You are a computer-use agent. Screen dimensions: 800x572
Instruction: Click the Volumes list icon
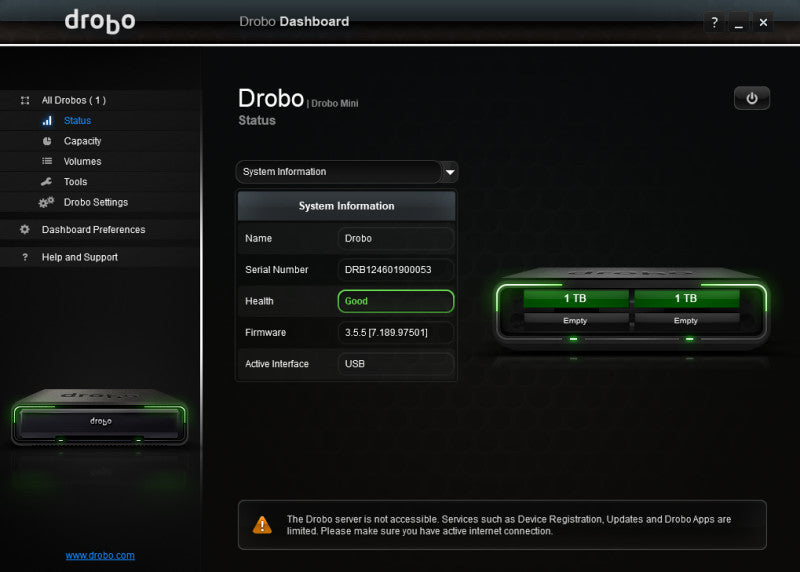pyautogui.click(x=47, y=161)
